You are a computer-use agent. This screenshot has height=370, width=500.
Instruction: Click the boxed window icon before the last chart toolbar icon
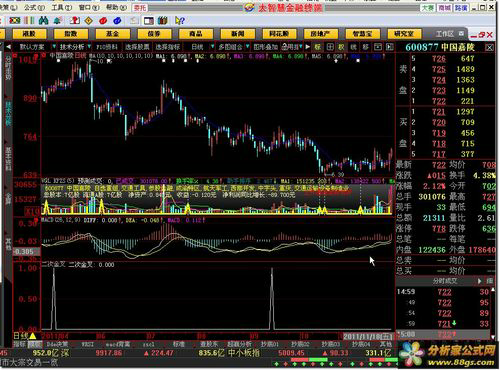(377, 47)
